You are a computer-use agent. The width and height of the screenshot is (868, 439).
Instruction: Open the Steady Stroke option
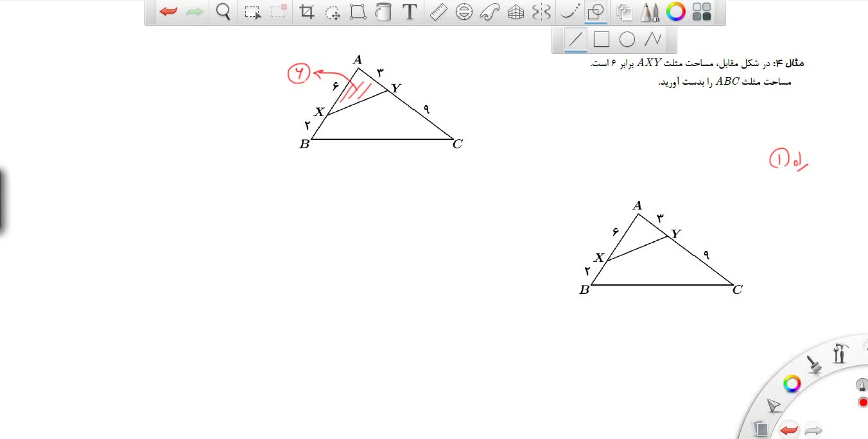click(569, 12)
